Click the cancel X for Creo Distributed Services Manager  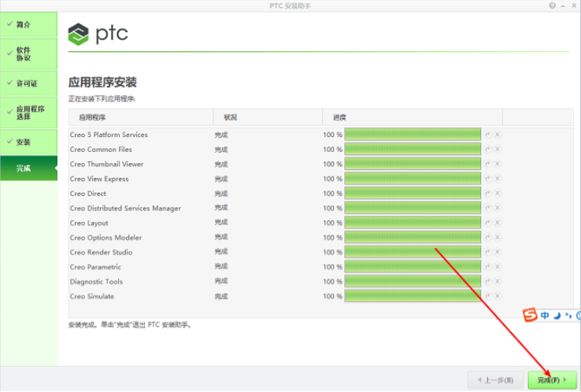[x=498, y=208]
